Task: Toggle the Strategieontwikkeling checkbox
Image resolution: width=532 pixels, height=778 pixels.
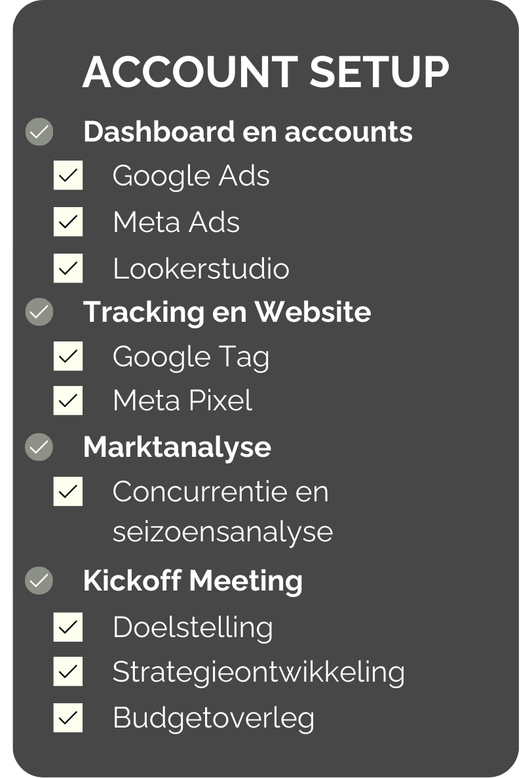Action: [x=68, y=672]
